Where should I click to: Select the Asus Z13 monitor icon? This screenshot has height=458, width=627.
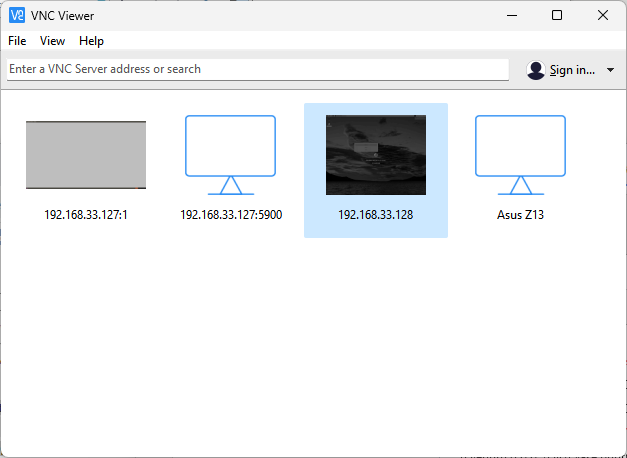[520, 155]
